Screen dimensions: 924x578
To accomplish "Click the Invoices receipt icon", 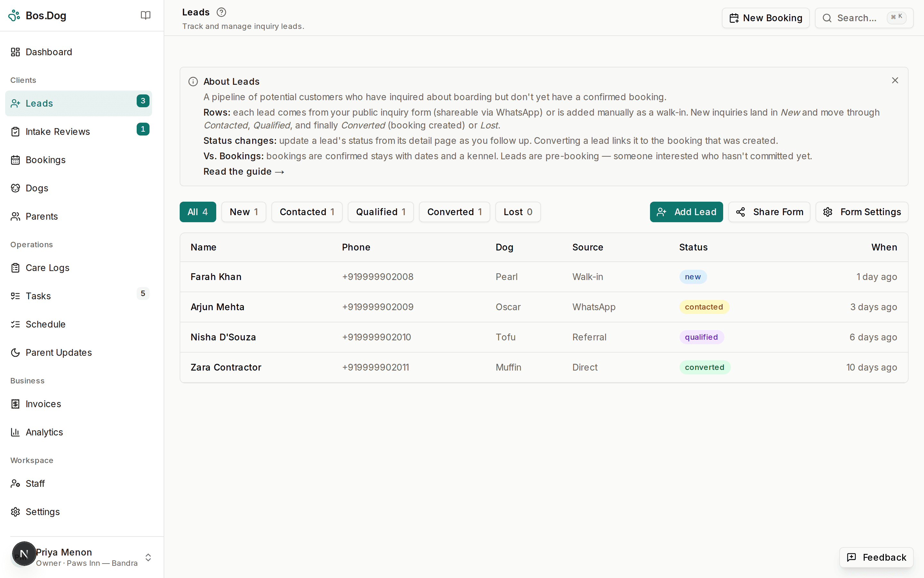I will coord(15,404).
